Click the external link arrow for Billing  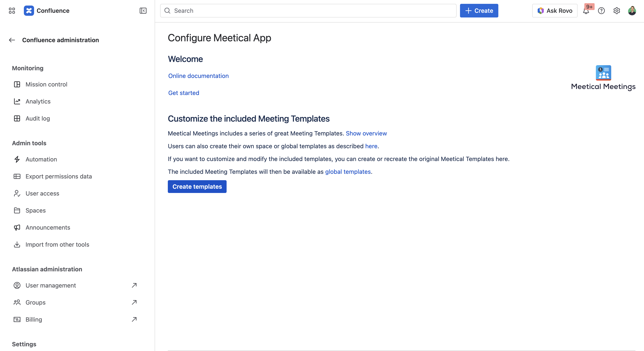(134, 319)
